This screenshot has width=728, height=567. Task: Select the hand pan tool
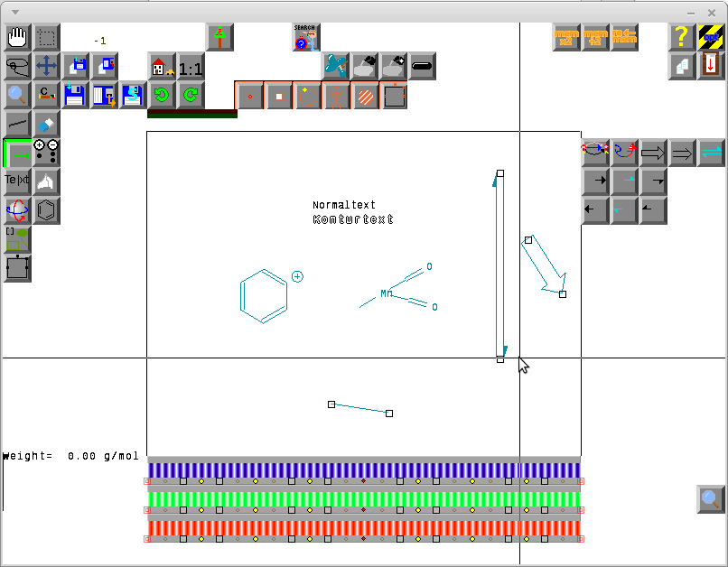coord(18,38)
